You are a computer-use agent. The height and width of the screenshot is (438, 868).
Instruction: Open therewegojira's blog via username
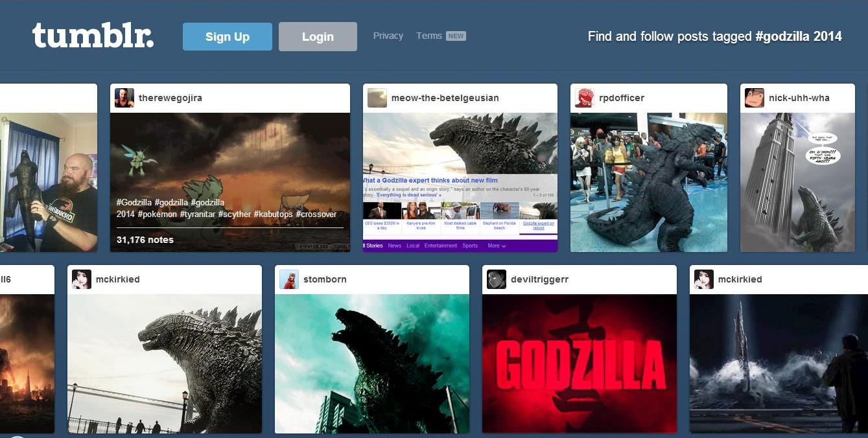(x=170, y=98)
